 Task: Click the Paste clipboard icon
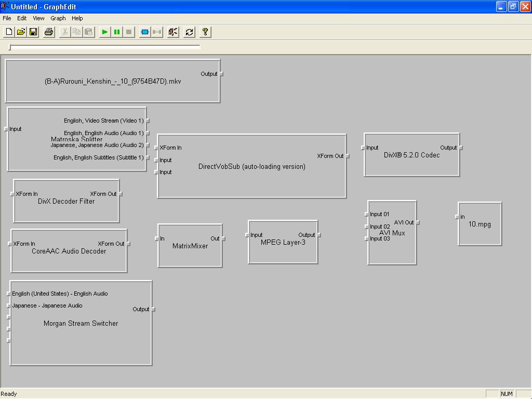89,32
